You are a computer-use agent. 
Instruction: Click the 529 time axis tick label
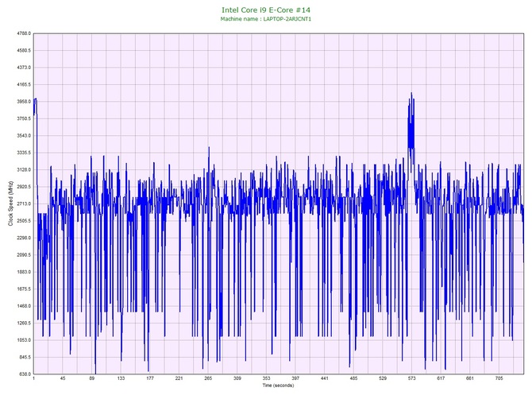[383, 378]
